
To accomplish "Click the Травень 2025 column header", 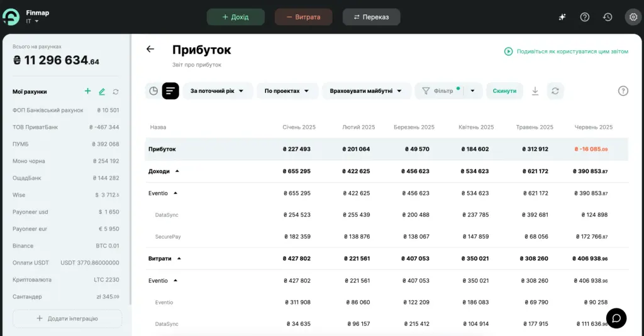I will [535, 127].
